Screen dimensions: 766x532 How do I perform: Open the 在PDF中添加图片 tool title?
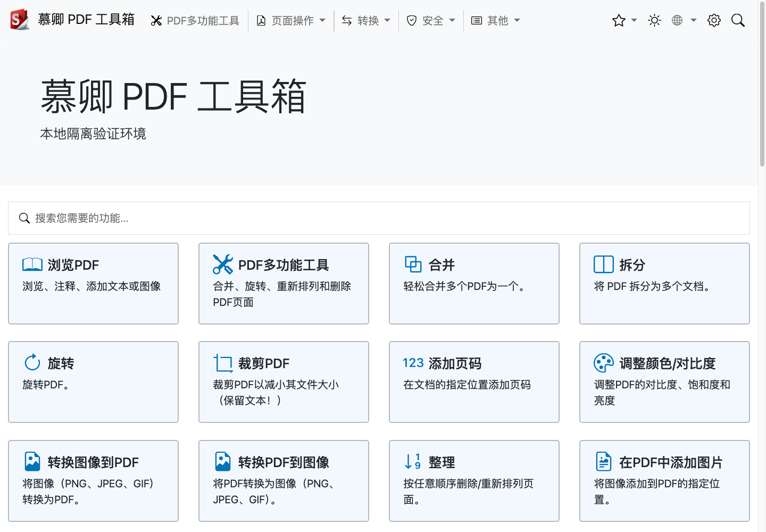pos(671,462)
